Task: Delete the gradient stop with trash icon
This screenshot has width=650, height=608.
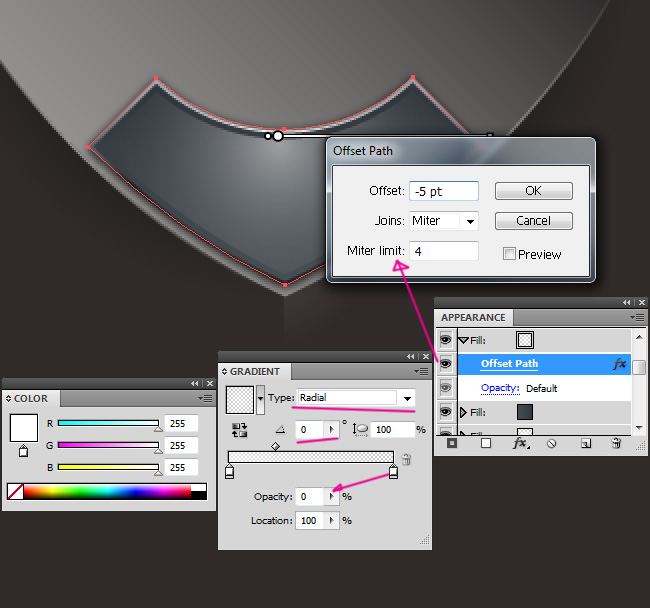Action: pyautogui.click(x=406, y=460)
